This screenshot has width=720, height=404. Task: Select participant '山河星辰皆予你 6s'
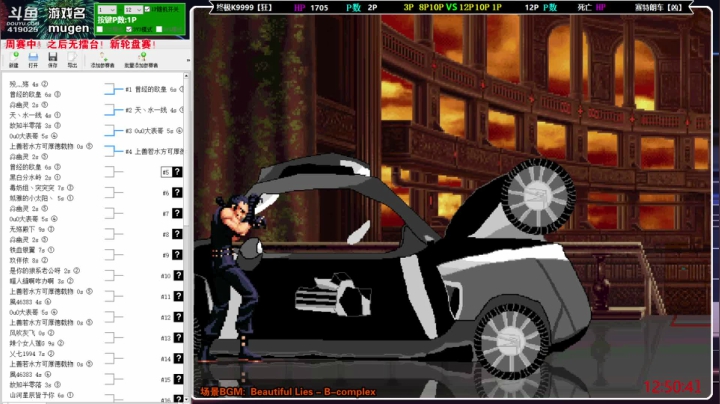coord(41,395)
